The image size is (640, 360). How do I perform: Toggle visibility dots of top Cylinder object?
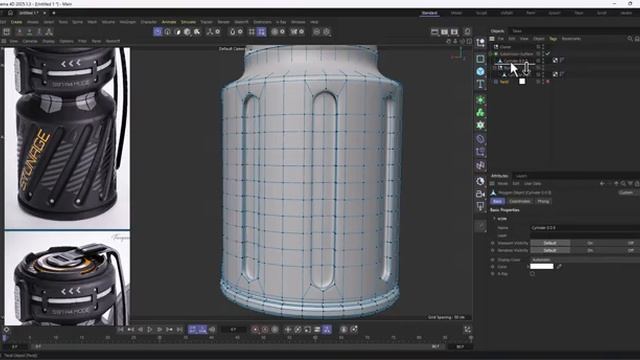click(543, 60)
